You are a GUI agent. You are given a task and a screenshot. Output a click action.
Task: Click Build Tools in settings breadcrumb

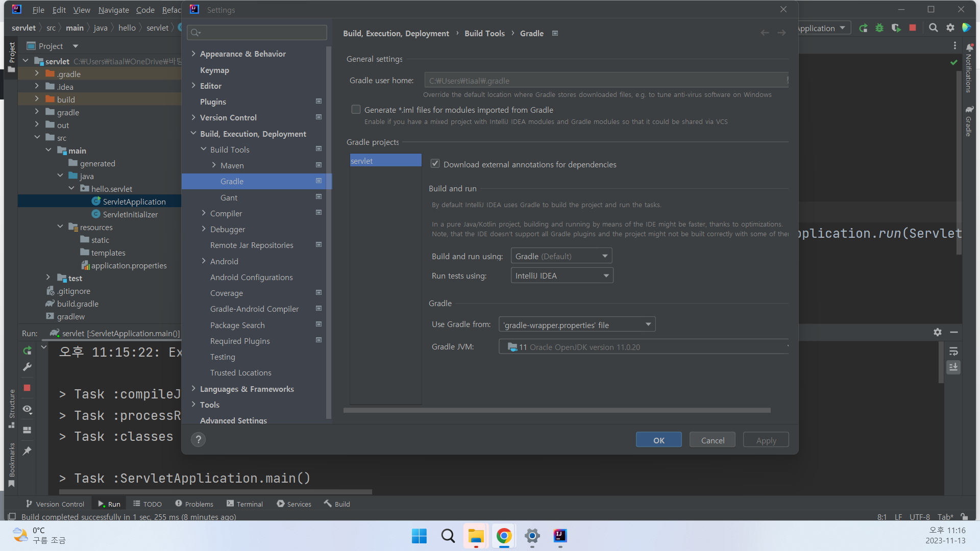[484, 33]
